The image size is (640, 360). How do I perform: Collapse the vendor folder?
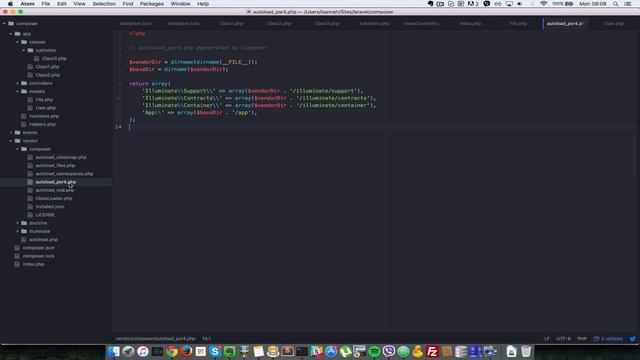click(11, 141)
